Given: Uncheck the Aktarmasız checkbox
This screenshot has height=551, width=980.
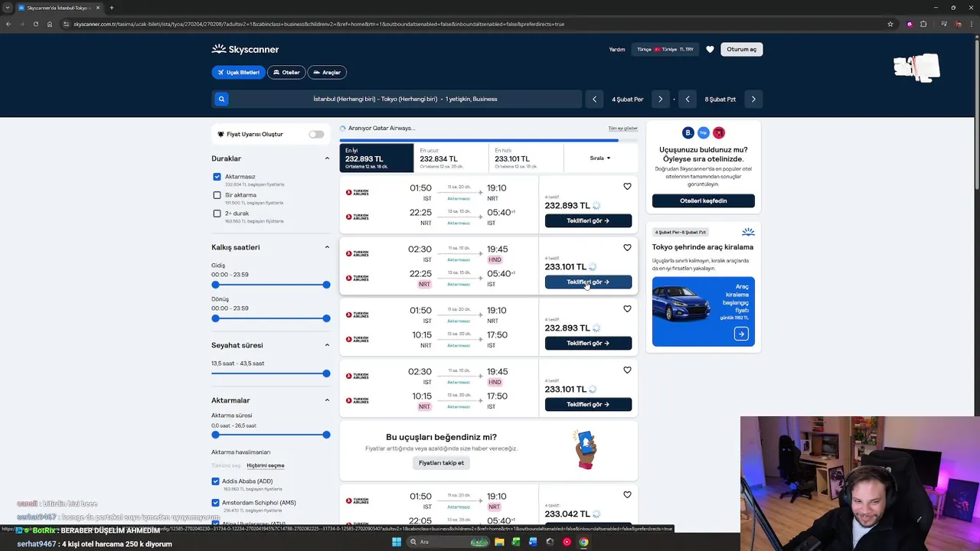Looking at the screenshot, I should (217, 177).
